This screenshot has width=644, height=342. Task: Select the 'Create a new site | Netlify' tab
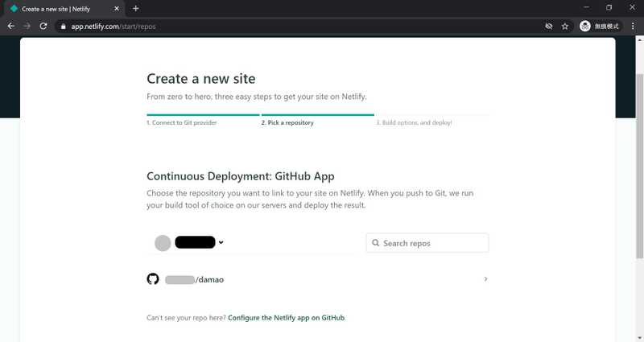coord(64,9)
